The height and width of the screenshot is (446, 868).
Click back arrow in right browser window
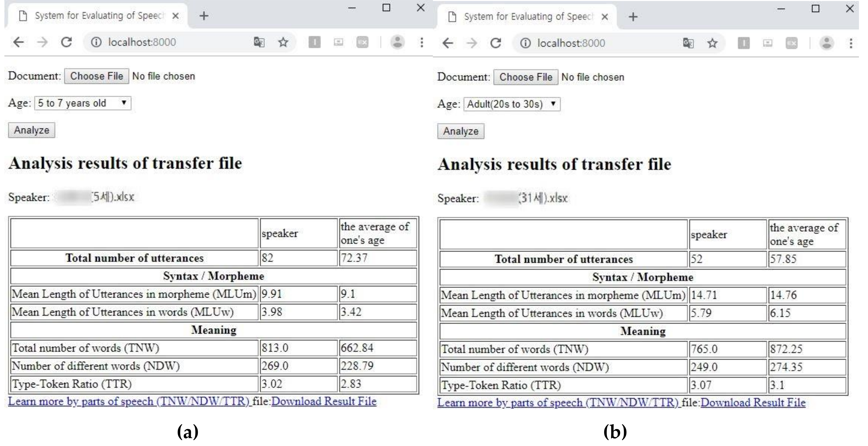tap(448, 43)
